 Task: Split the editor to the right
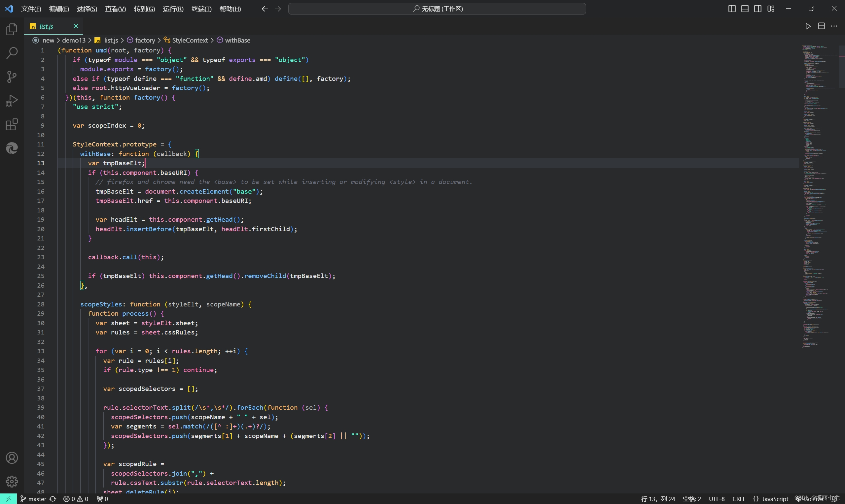pyautogui.click(x=821, y=26)
